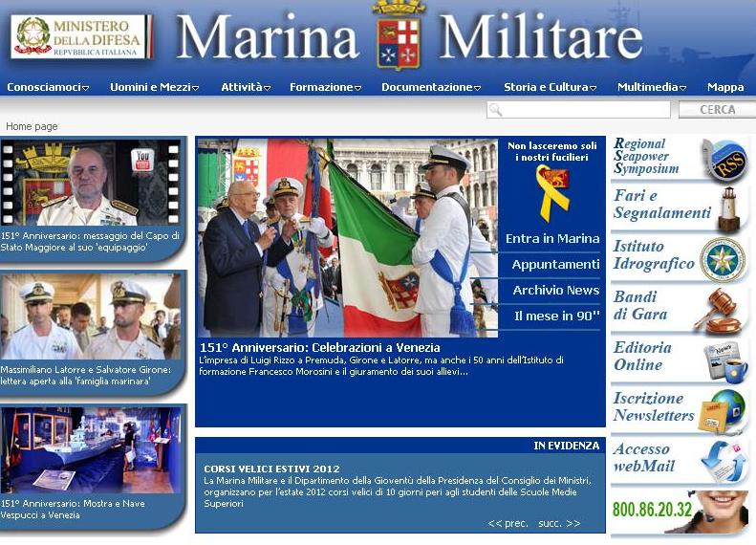Open the Accesso webMail link
This screenshot has width=756, height=545.
click(x=644, y=458)
